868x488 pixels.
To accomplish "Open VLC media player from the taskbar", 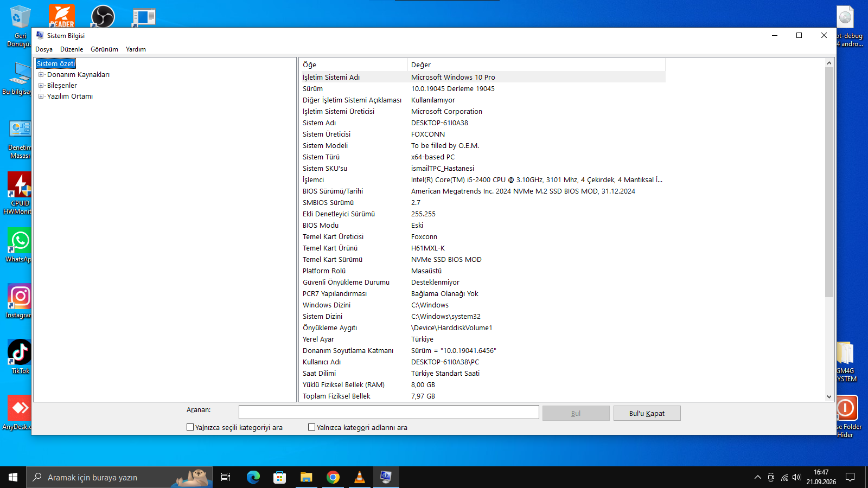I will coord(359,477).
